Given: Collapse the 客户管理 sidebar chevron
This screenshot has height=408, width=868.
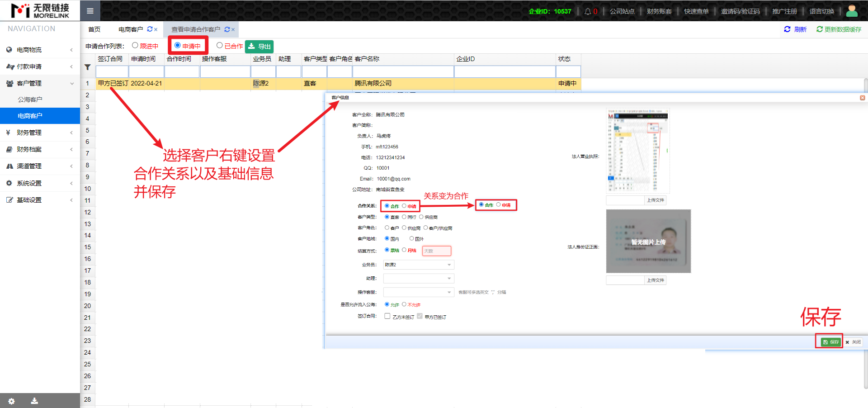Looking at the screenshot, I should point(71,83).
